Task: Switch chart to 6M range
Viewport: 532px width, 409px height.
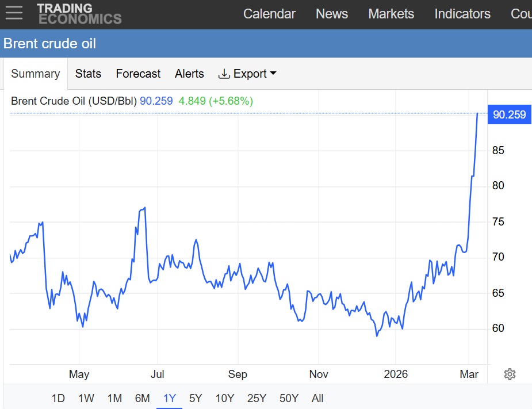Action: tap(142, 398)
